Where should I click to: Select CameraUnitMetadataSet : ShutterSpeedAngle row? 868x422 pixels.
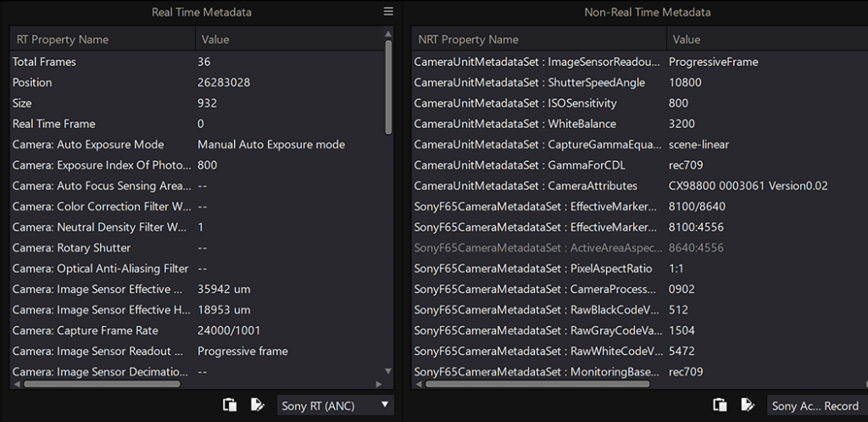[640, 82]
